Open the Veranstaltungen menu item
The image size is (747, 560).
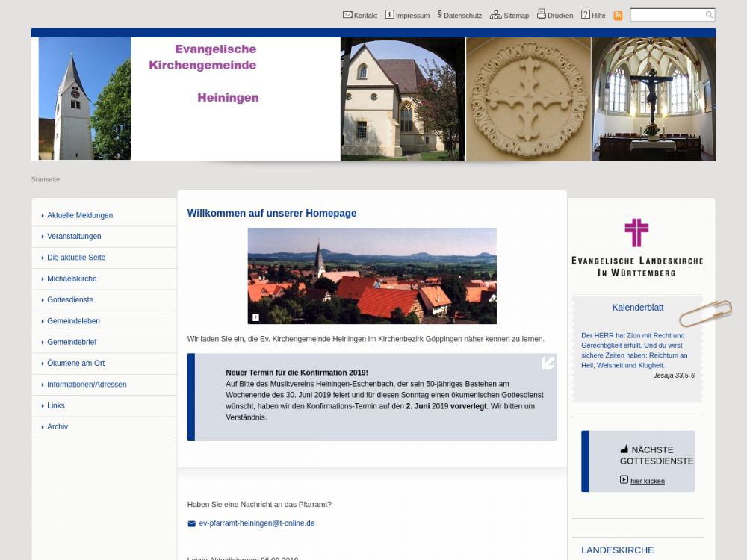74,237
